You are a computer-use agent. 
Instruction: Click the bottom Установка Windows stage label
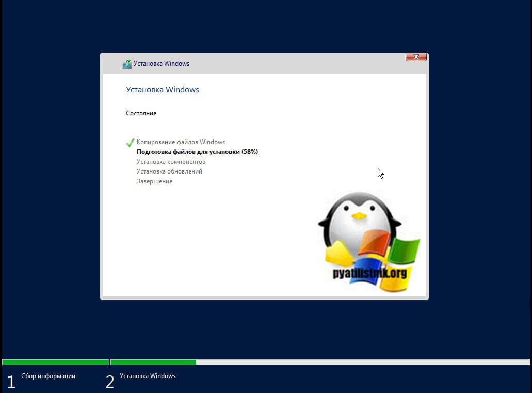point(148,376)
